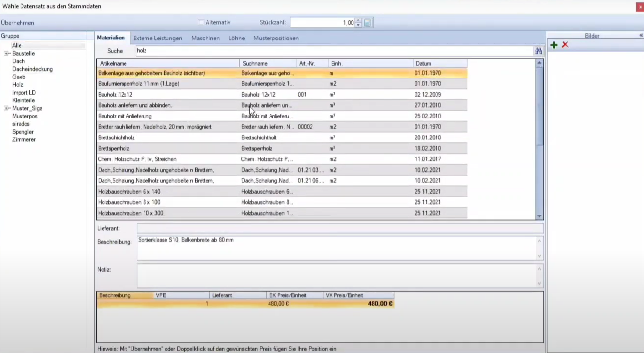The image size is (644, 353).
Task: Toggle the Alternativ checkbox
Action: click(x=201, y=22)
